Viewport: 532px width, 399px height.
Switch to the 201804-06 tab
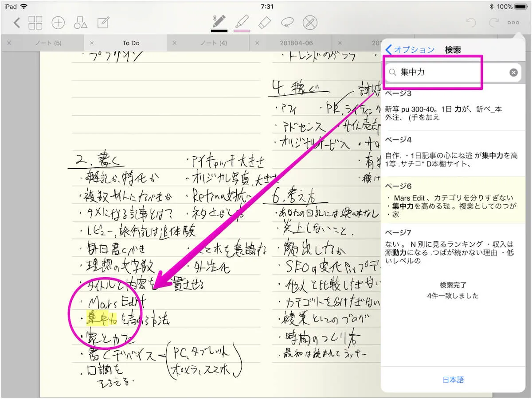coord(296,43)
